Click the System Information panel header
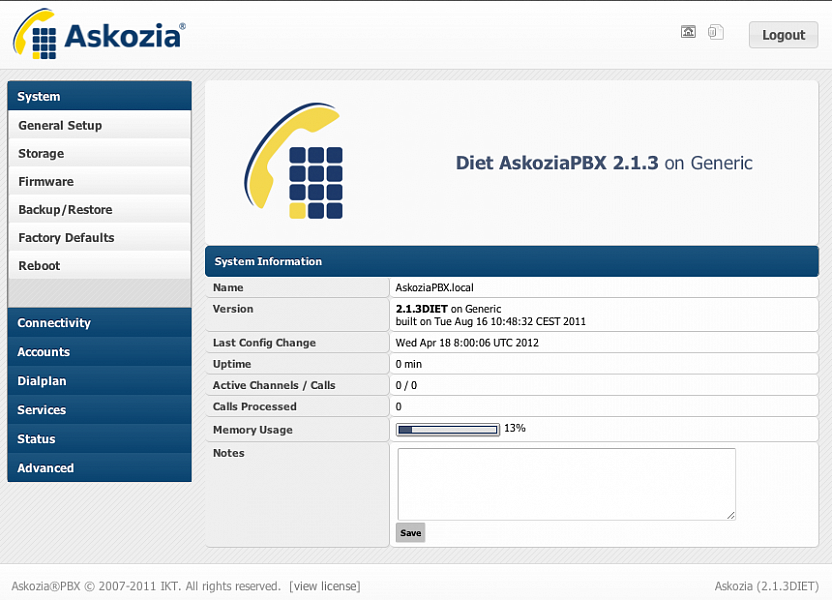Screen dimensions: 832x600 (512, 261)
